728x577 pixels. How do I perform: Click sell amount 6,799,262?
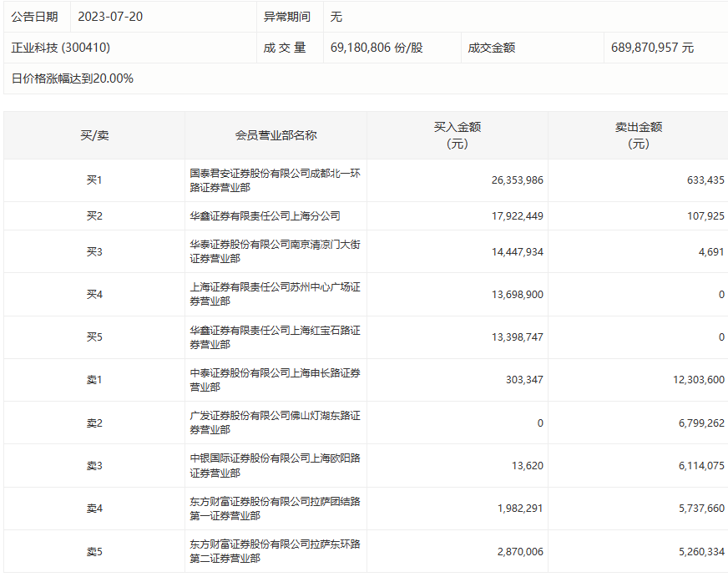coord(701,423)
